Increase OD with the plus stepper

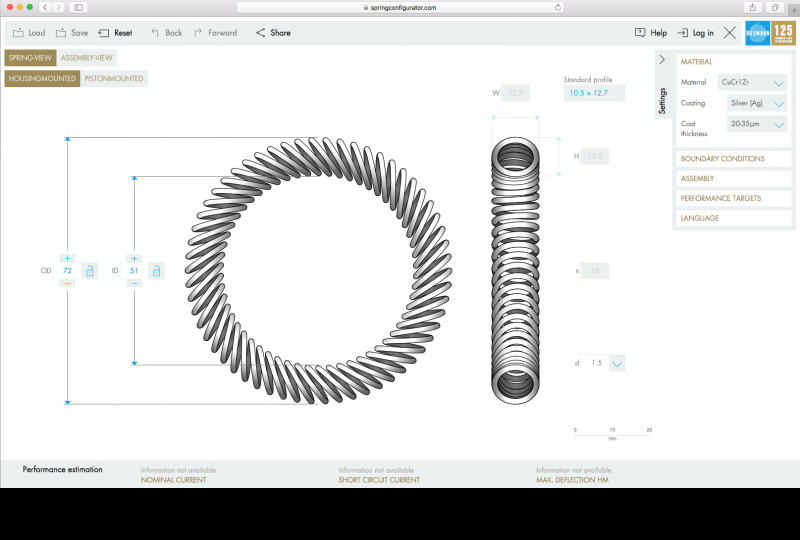pyautogui.click(x=67, y=258)
